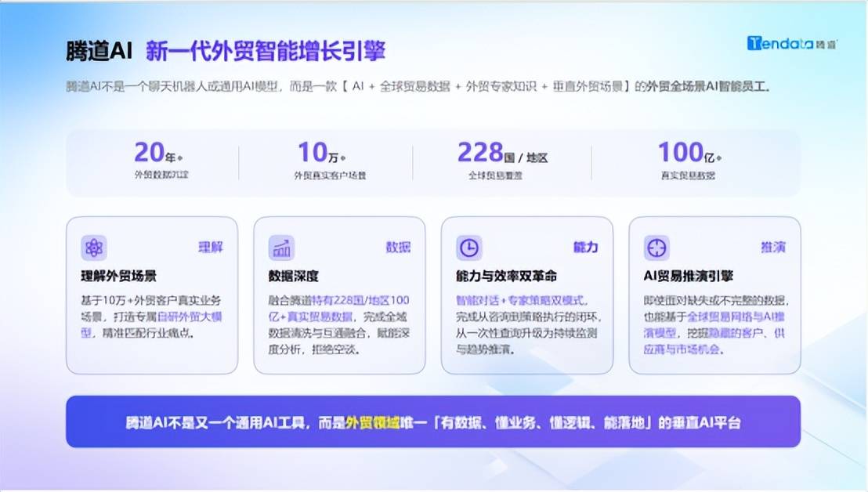Click the phrase 精准匹配行业痛点
868x492 pixels.
pos(148,333)
